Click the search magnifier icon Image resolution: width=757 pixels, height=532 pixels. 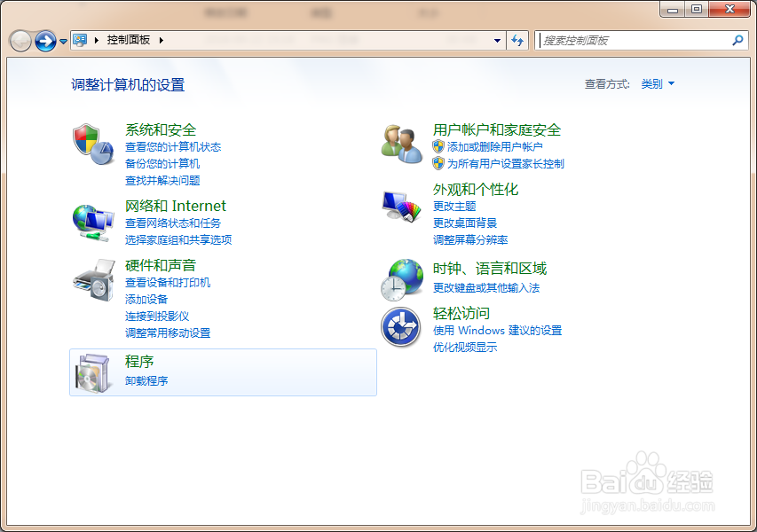coord(737,41)
